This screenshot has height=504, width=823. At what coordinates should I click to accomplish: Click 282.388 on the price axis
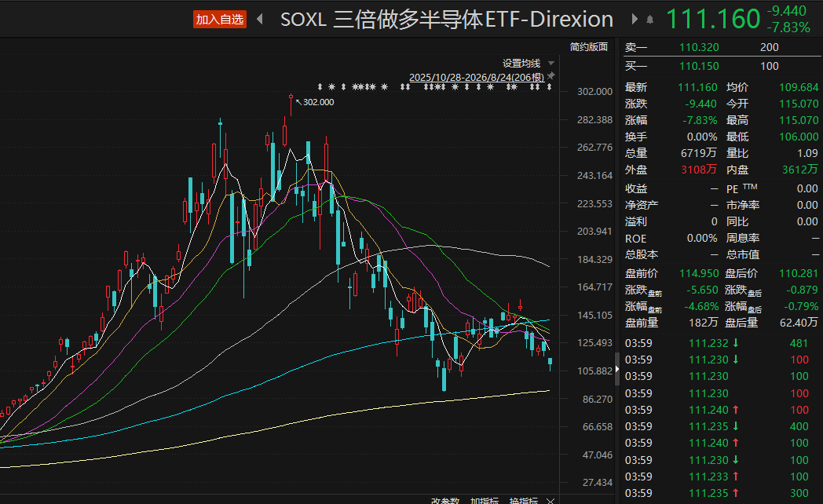pyautogui.click(x=594, y=119)
